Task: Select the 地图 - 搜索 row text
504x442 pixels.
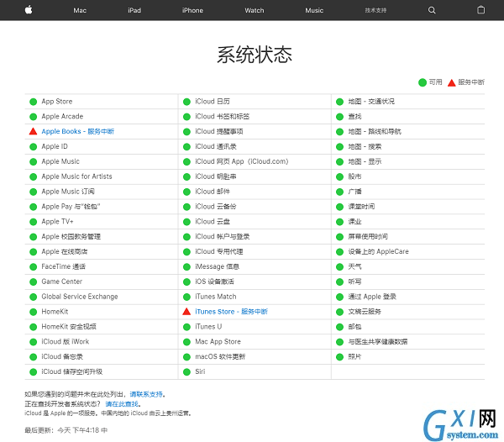Action: (365, 146)
